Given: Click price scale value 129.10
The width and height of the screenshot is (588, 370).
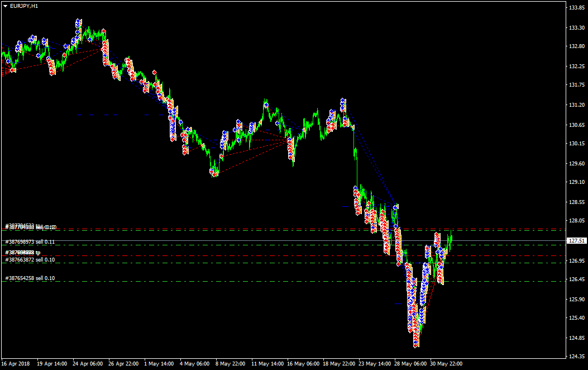Looking at the screenshot, I should tap(577, 182).
